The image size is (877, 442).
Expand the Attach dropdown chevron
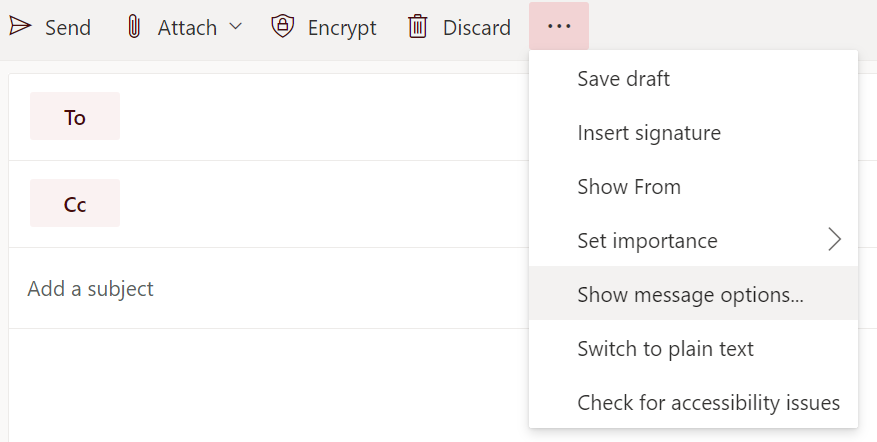235,26
